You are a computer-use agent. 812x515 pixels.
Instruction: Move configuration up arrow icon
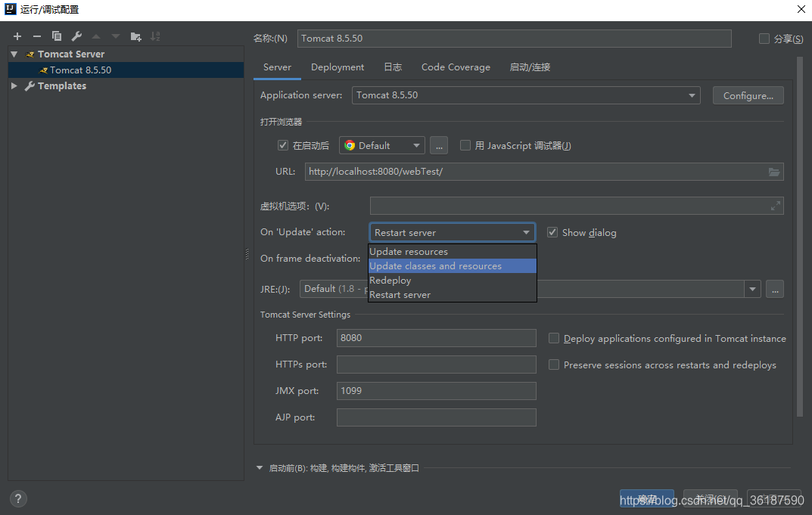(96, 36)
